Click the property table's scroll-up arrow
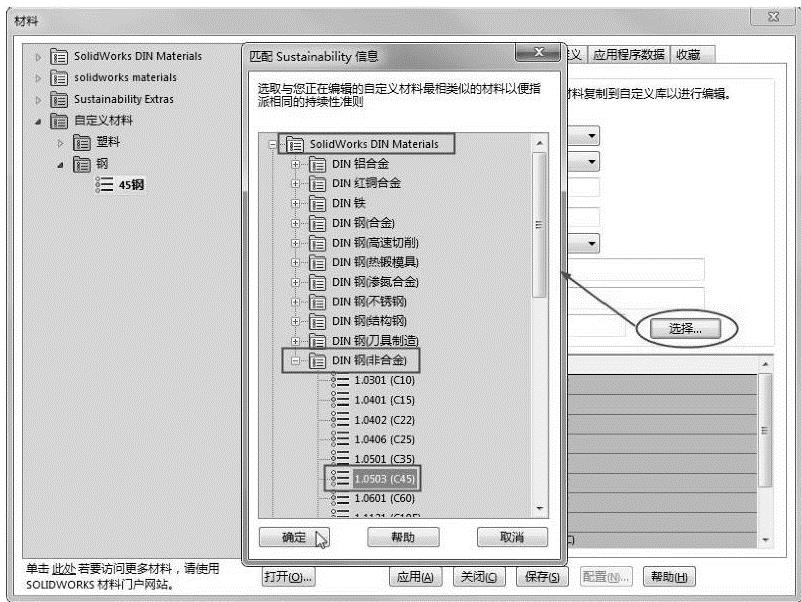Screen dimensions: 801x602 click(765, 364)
